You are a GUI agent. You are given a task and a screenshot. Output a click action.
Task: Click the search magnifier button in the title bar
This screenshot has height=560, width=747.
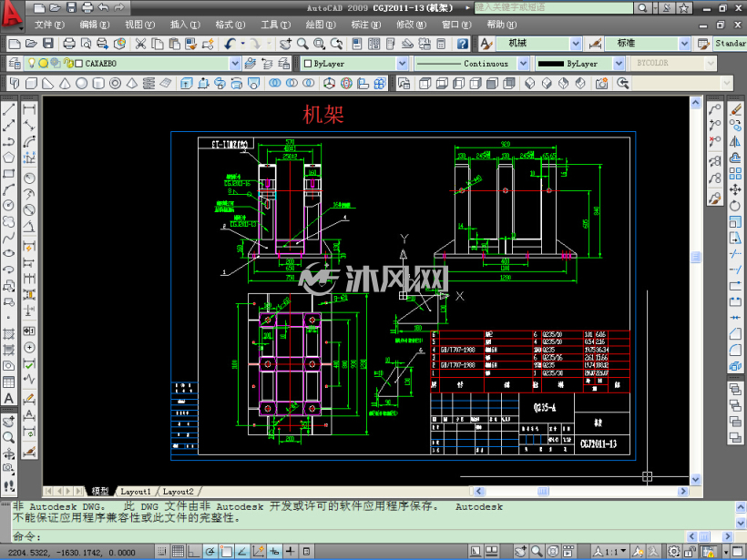click(642, 7)
